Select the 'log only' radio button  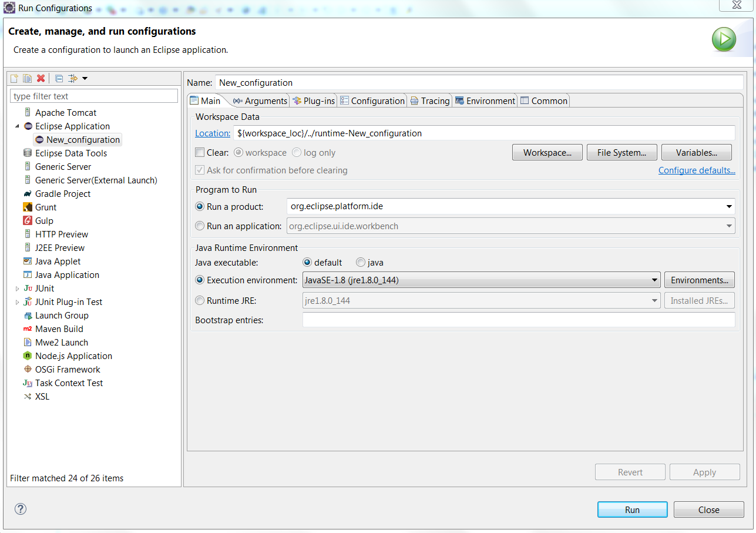pos(297,152)
